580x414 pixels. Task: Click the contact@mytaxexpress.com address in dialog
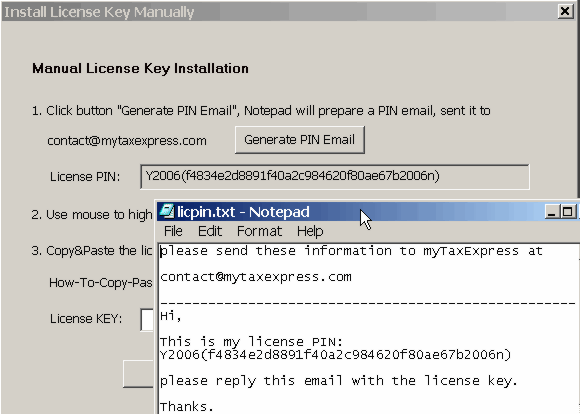(127, 141)
